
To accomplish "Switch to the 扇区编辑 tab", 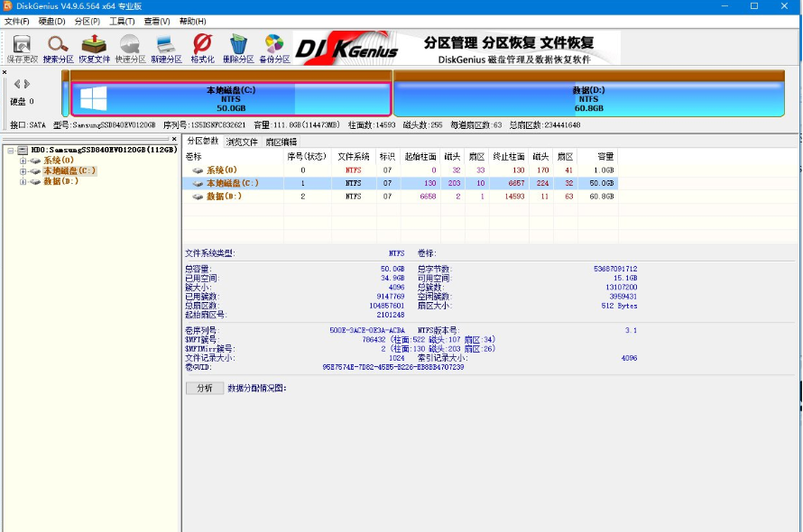I will 282,142.
